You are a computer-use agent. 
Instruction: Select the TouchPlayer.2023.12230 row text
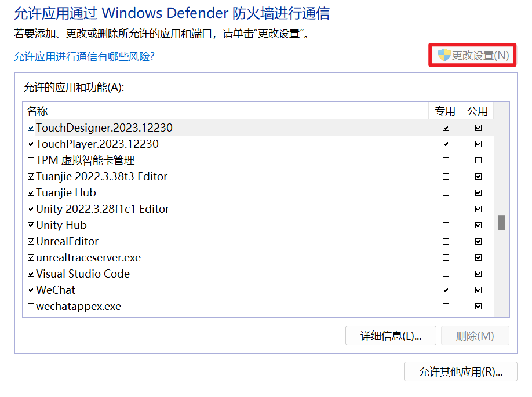click(x=97, y=144)
